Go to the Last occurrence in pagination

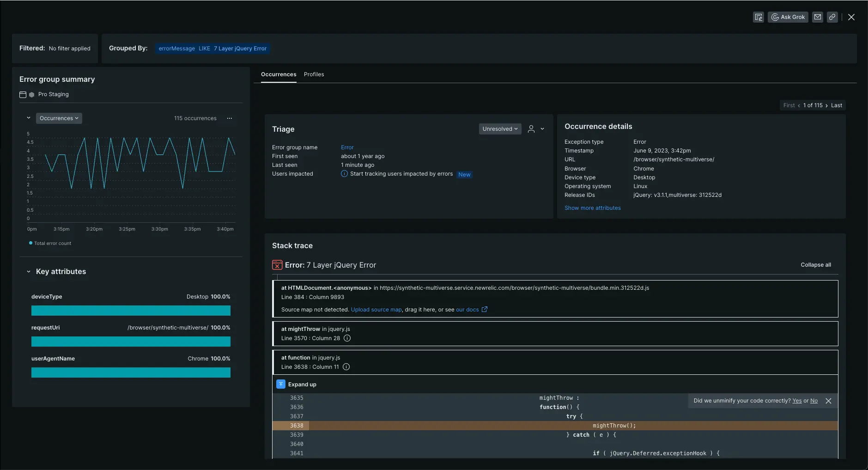[836, 105]
